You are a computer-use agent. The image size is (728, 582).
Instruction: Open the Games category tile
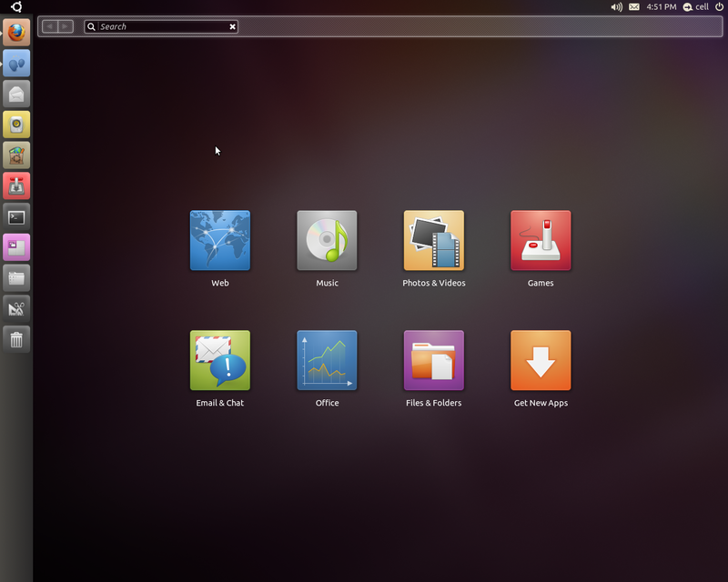tap(541, 240)
